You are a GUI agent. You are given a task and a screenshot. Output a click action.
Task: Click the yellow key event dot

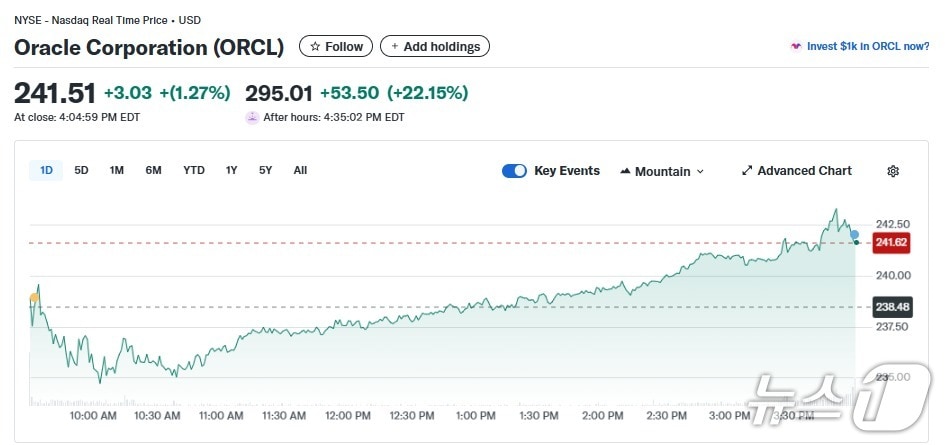coord(34,298)
